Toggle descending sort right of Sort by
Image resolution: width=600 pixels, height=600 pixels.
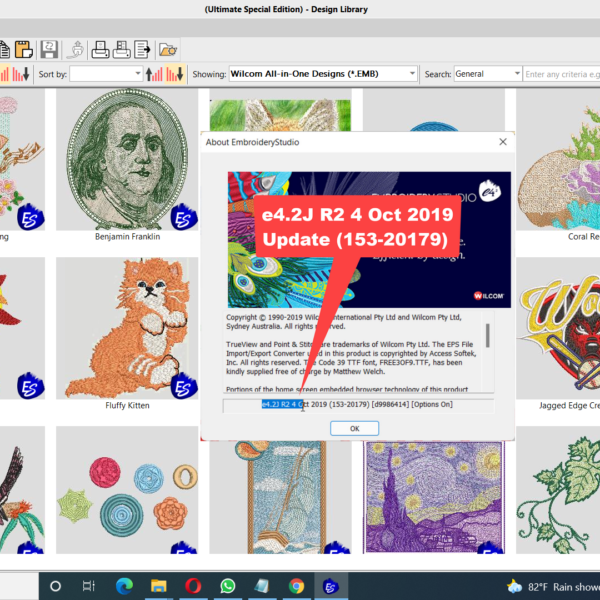click(174, 74)
